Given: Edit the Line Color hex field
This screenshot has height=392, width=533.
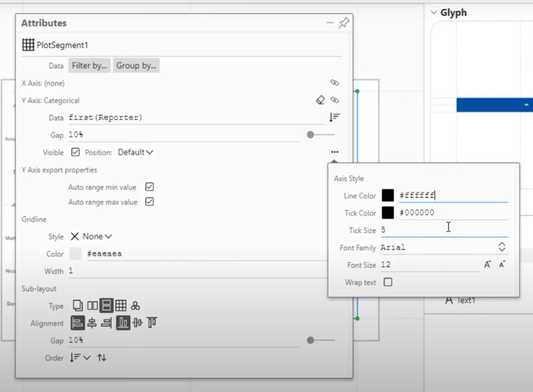Looking at the screenshot, I should [x=453, y=196].
